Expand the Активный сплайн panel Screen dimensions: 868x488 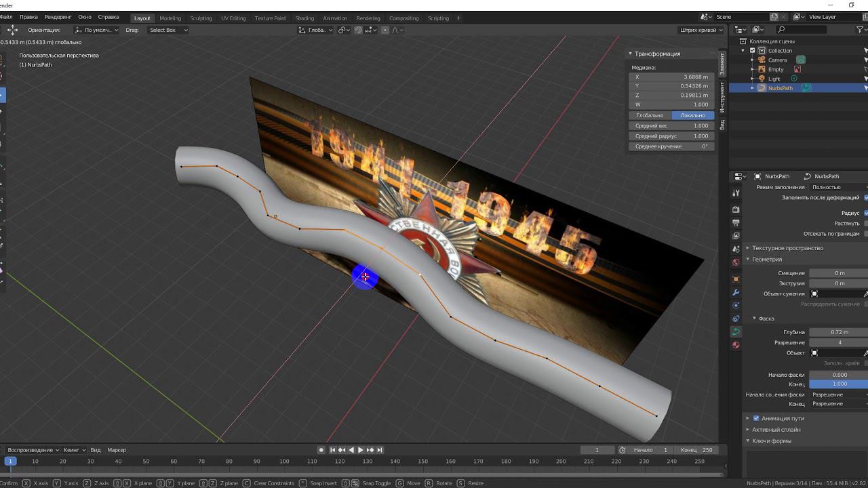coord(776,430)
